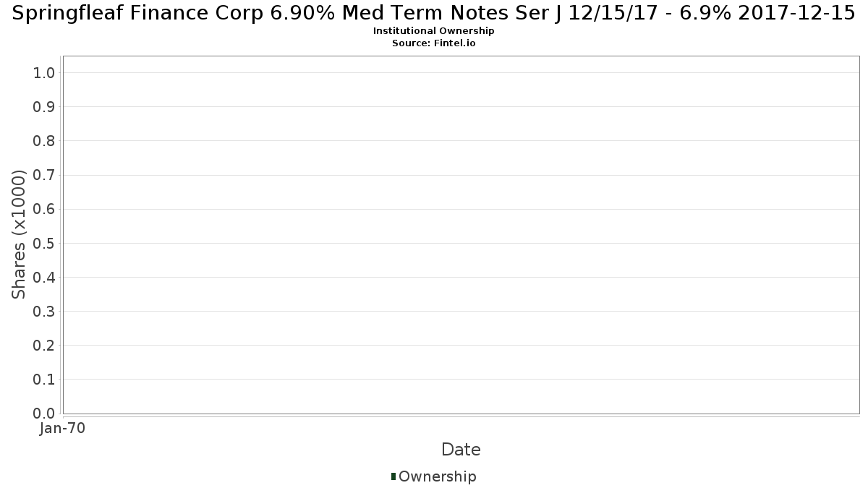Screen dimensions: 868x488
Task: Click the 0.0 y-axis tick label
Action: (x=44, y=414)
